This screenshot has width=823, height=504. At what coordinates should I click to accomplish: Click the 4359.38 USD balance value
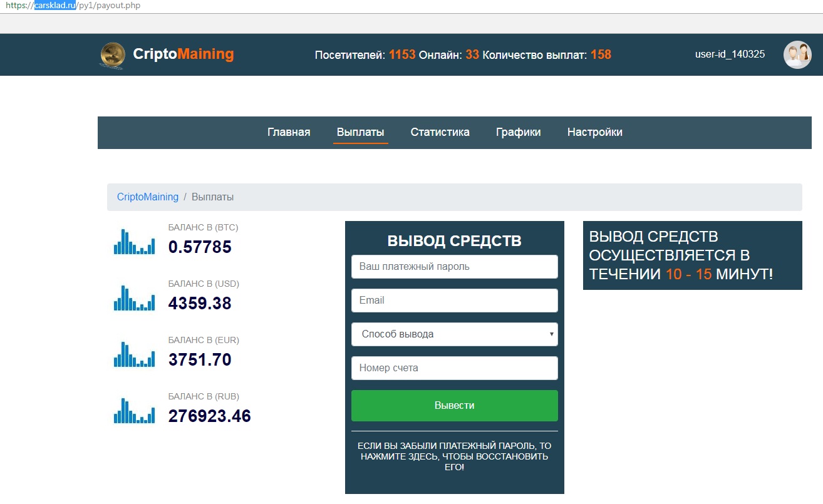coord(200,304)
